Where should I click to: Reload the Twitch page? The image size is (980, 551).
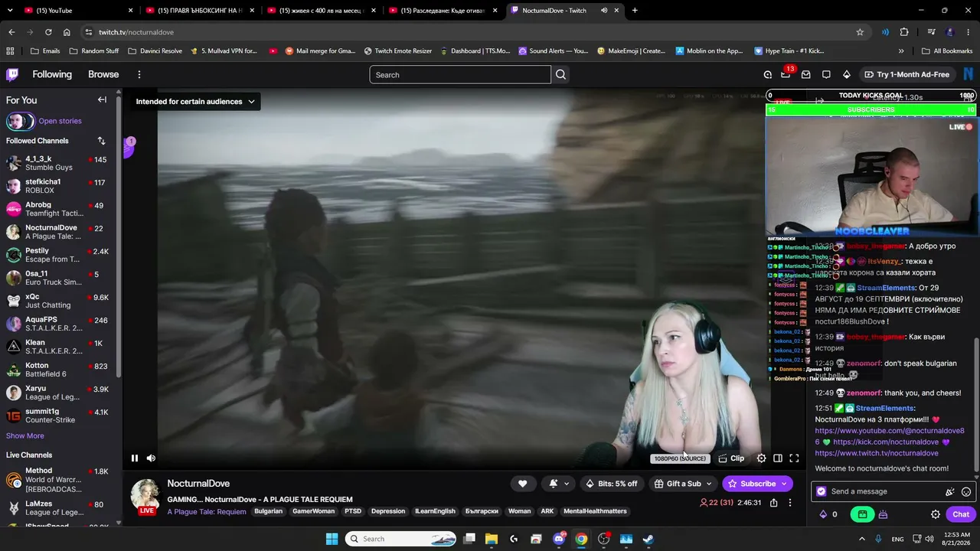[x=48, y=32]
